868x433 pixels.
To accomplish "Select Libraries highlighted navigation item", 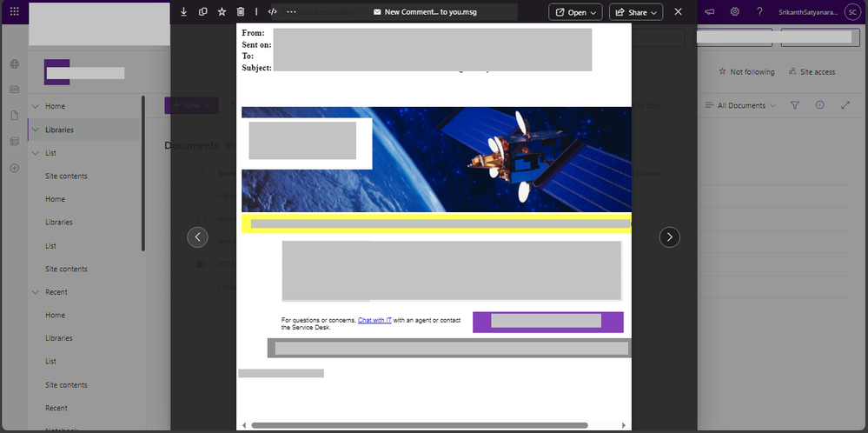I will point(84,130).
